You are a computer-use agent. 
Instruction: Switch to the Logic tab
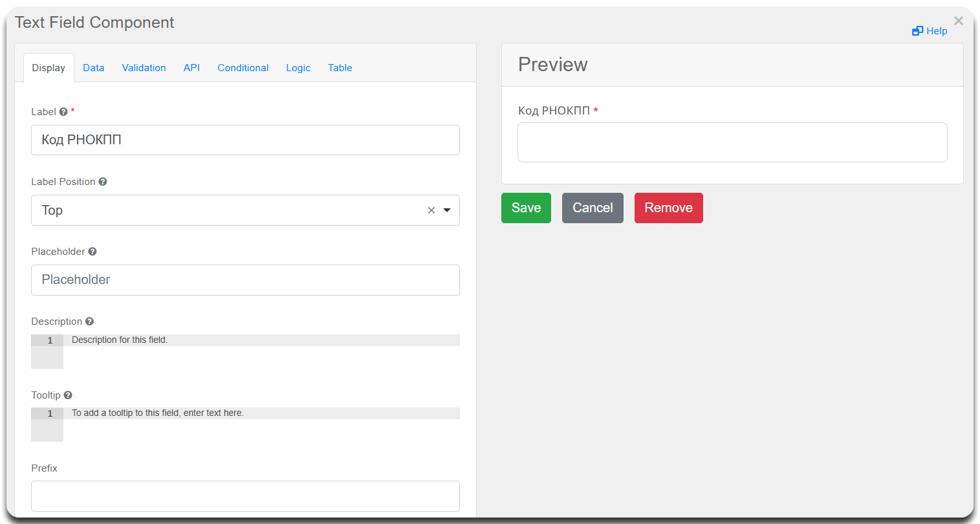click(x=298, y=68)
